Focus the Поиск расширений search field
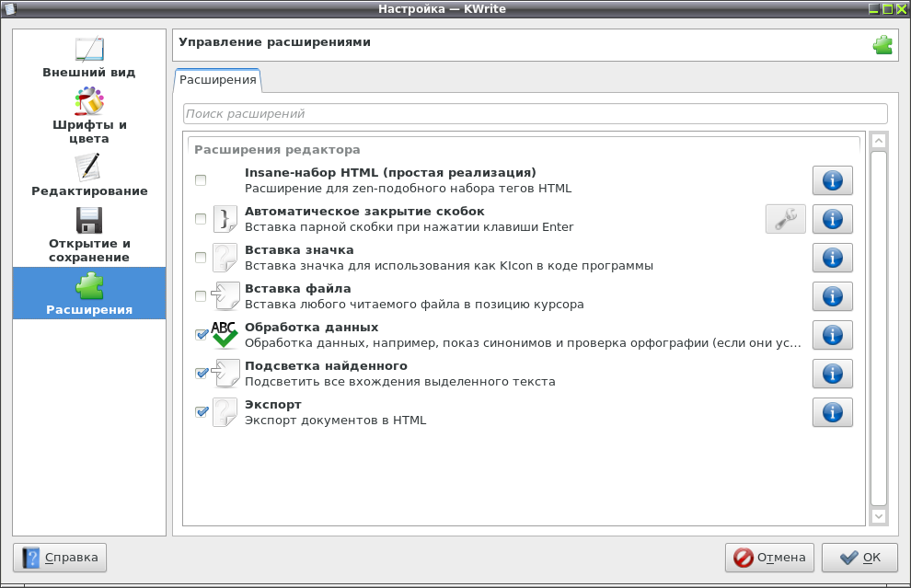The image size is (911, 588). 535,114
